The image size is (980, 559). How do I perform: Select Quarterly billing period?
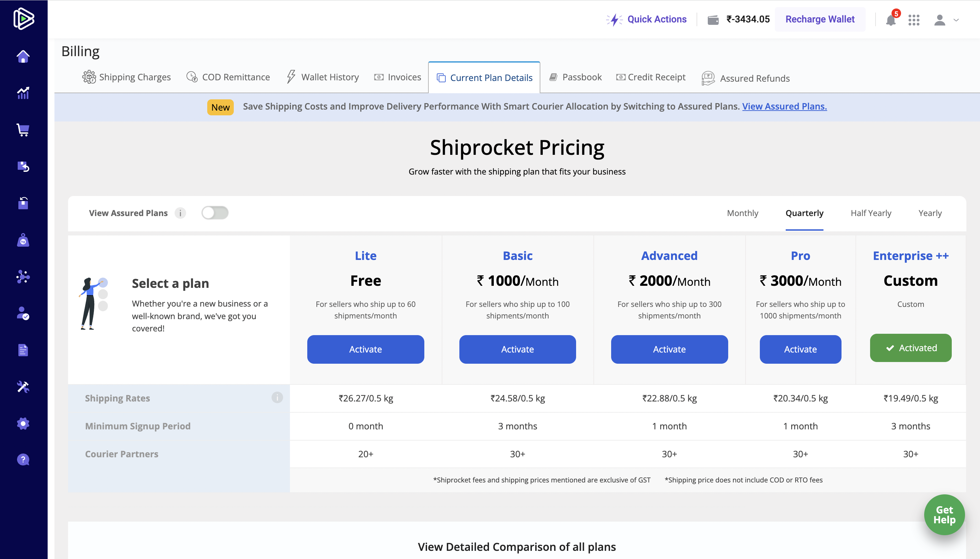804,213
